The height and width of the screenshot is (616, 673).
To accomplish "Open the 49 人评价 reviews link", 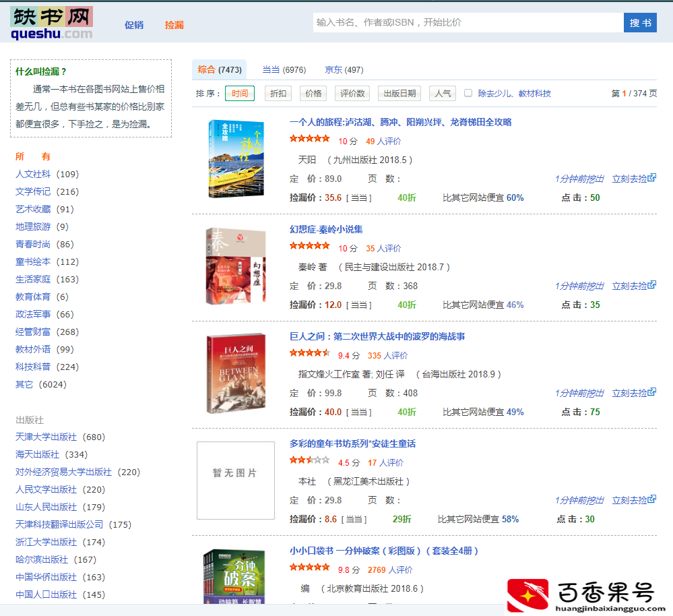I will coord(383,142).
